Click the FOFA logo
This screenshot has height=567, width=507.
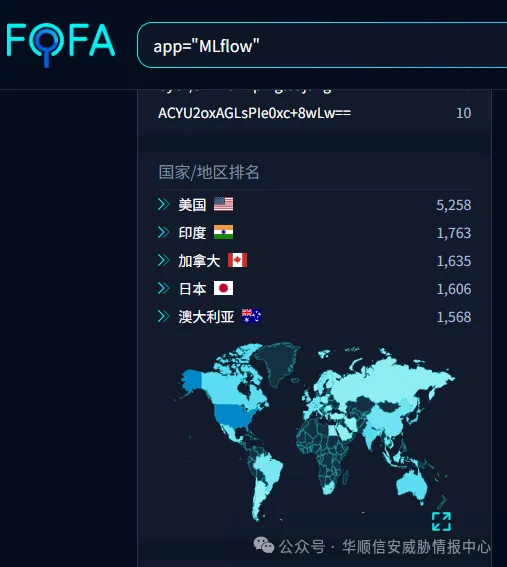point(61,44)
